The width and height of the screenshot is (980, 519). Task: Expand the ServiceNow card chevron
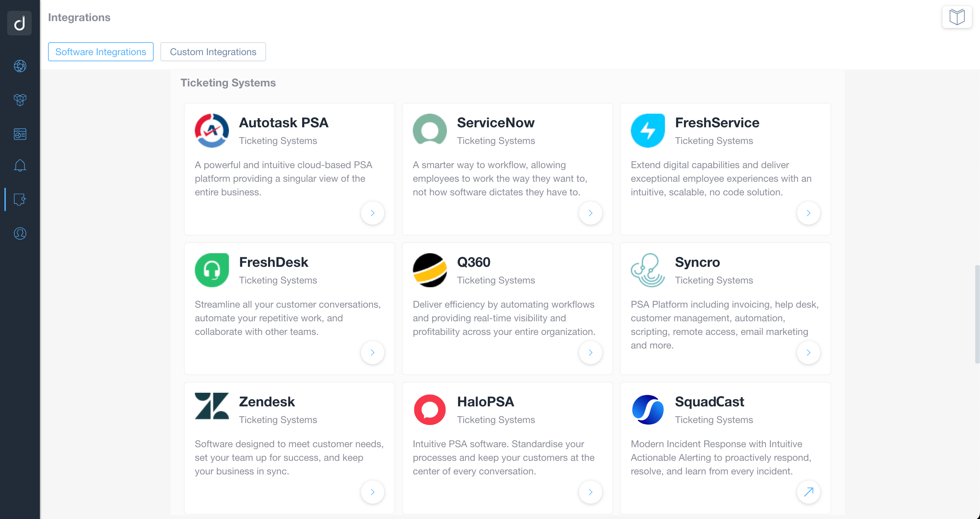coord(590,213)
